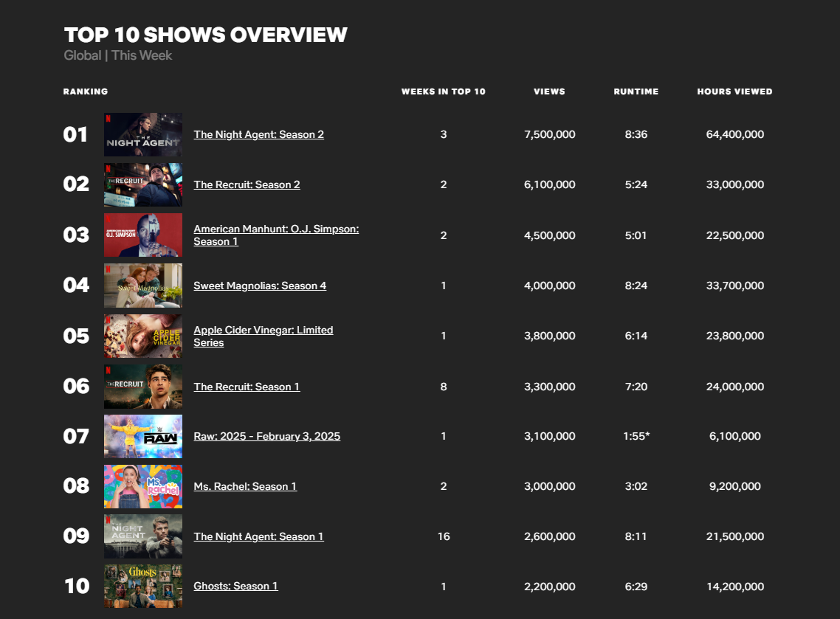Click the WWE Raw thumbnail
The width and height of the screenshot is (840, 619).
click(x=143, y=437)
